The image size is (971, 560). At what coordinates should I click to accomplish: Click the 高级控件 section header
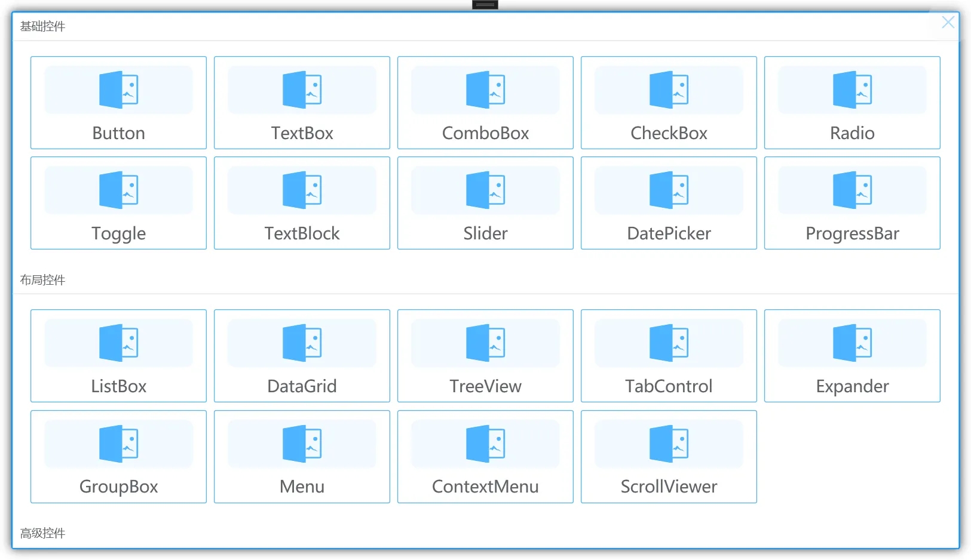42,533
